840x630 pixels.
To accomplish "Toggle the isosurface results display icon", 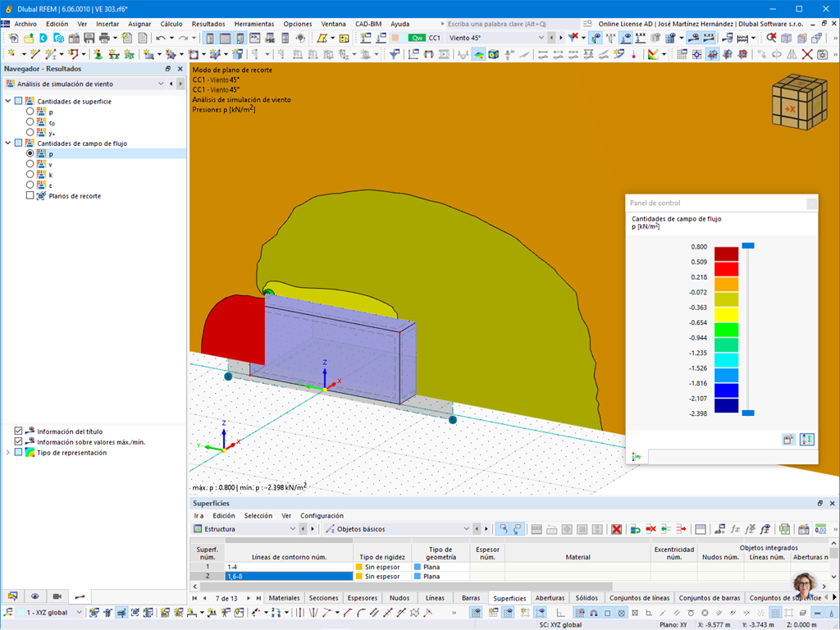I will point(478,54).
